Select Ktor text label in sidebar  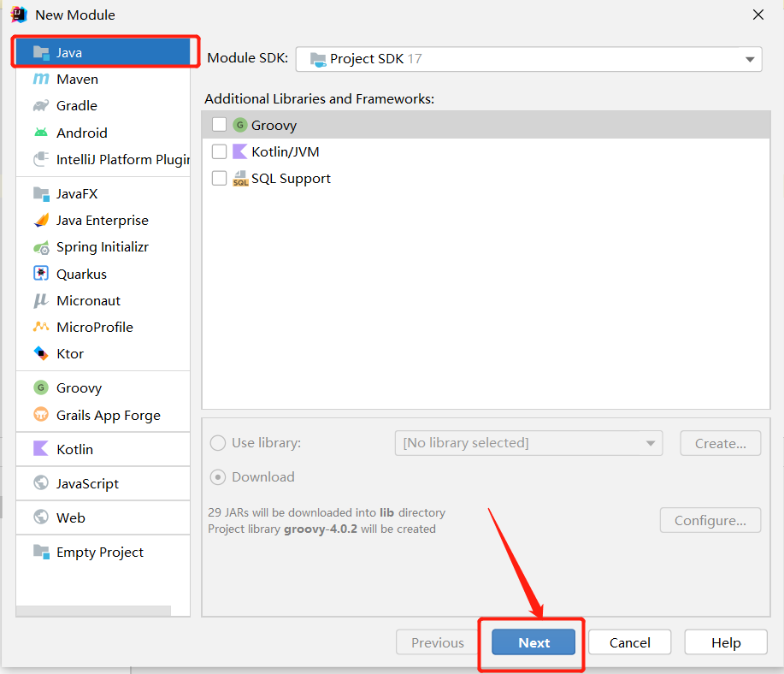(x=70, y=353)
